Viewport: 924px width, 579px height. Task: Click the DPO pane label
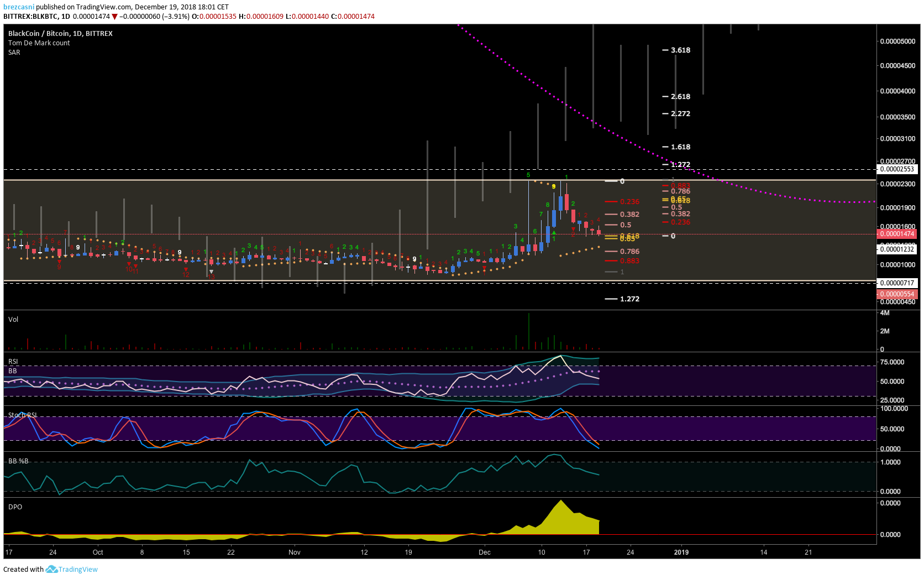tap(15, 507)
